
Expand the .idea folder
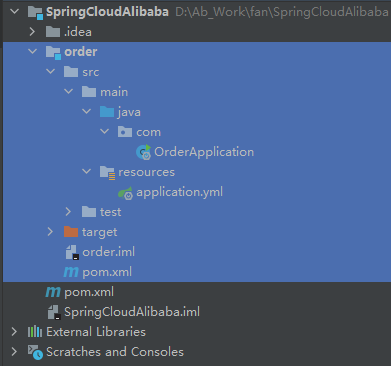[32, 32]
